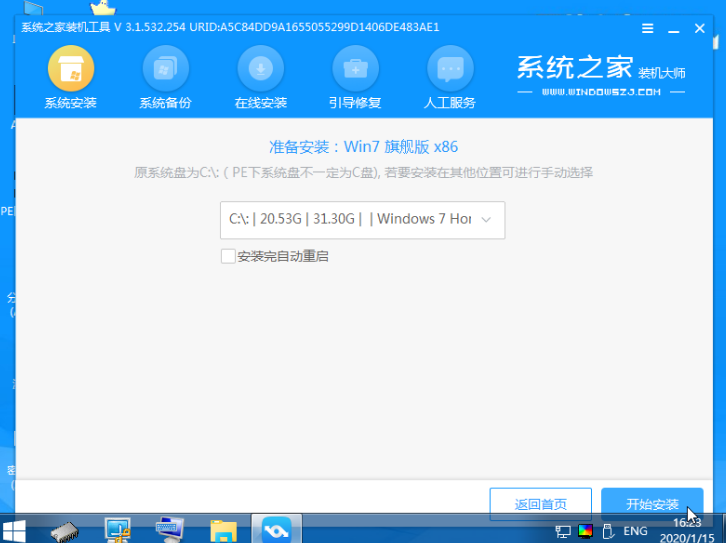Click the 准备安装：Win7 旗舰版 x86 heading

(363, 147)
